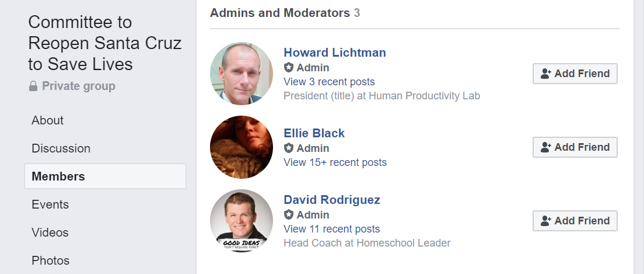
Task: View Ellie Black's 15+ recent posts
Action: coord(335,162)
